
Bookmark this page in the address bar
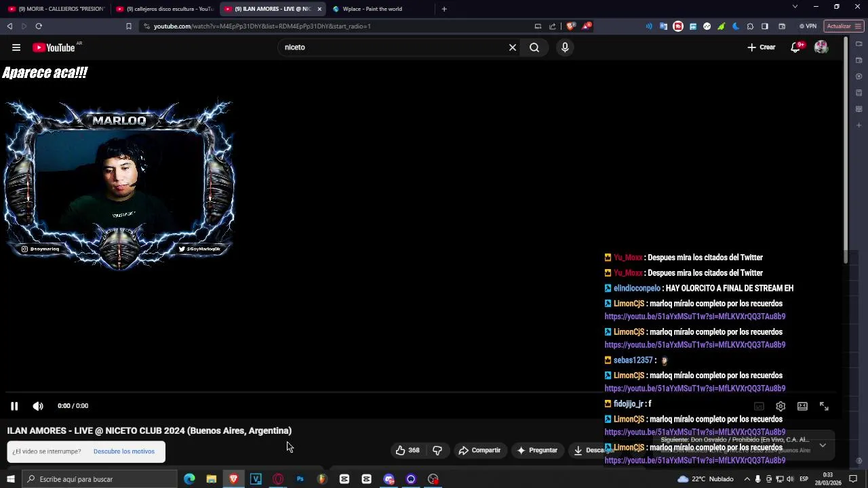pyautogui.click(x=129, y=26)
